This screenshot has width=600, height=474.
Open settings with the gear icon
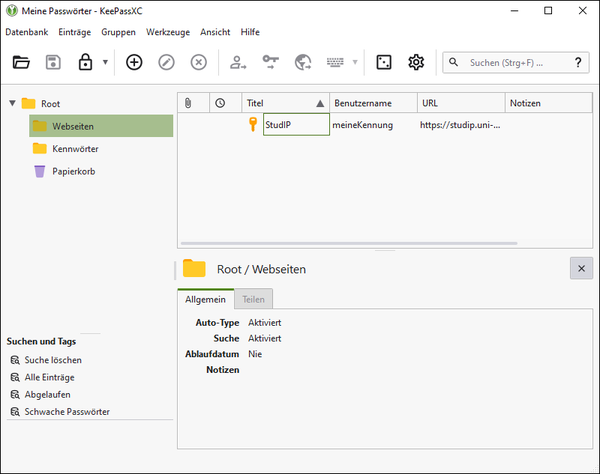416,62
